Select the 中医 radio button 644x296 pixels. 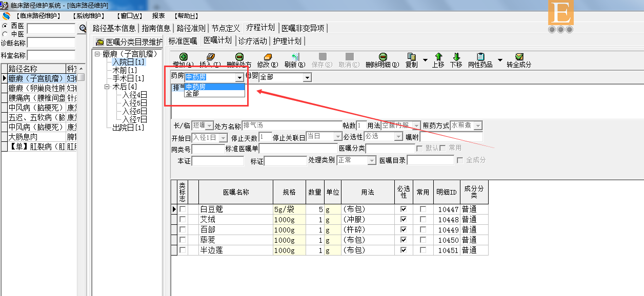(x=5, y=34)
